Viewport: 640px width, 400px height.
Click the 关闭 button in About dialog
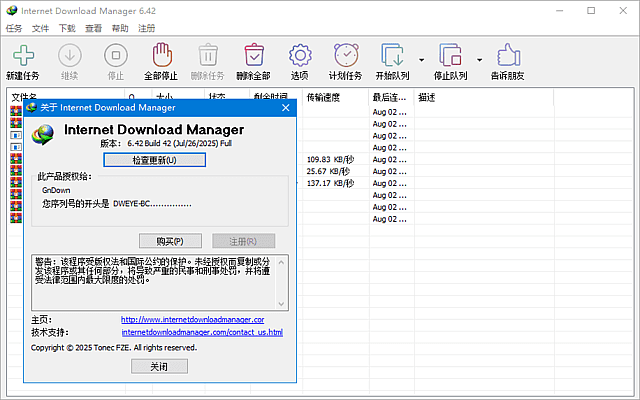pos(159,366)
